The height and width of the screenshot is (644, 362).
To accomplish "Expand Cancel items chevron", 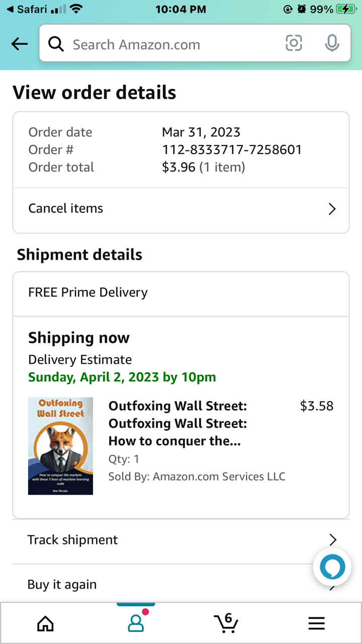I will 332,209.
